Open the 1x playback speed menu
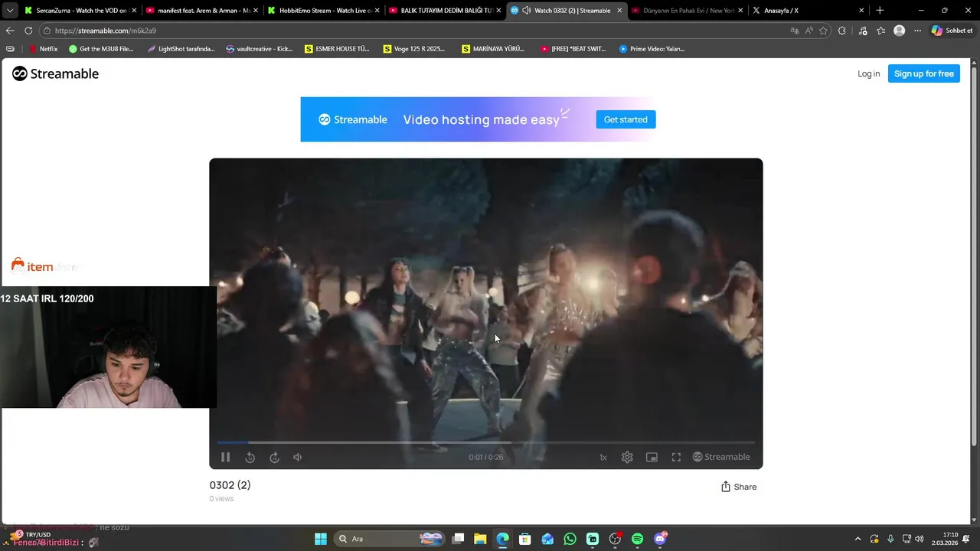980x551 pixels. point(603,457)
